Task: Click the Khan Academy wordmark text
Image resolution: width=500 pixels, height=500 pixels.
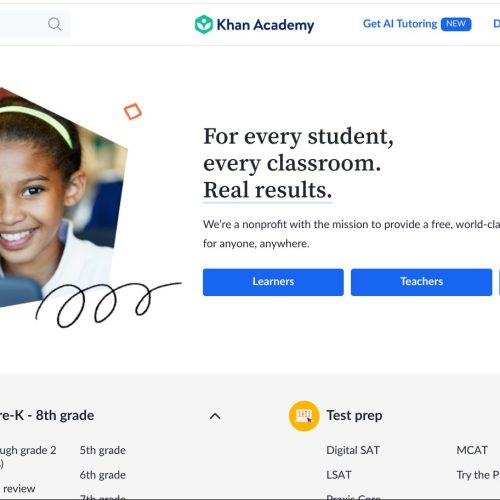Action: click(265, 25)
